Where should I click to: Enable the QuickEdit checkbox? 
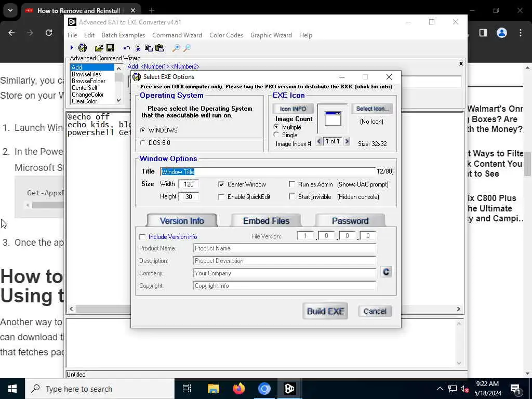point(221,197)
